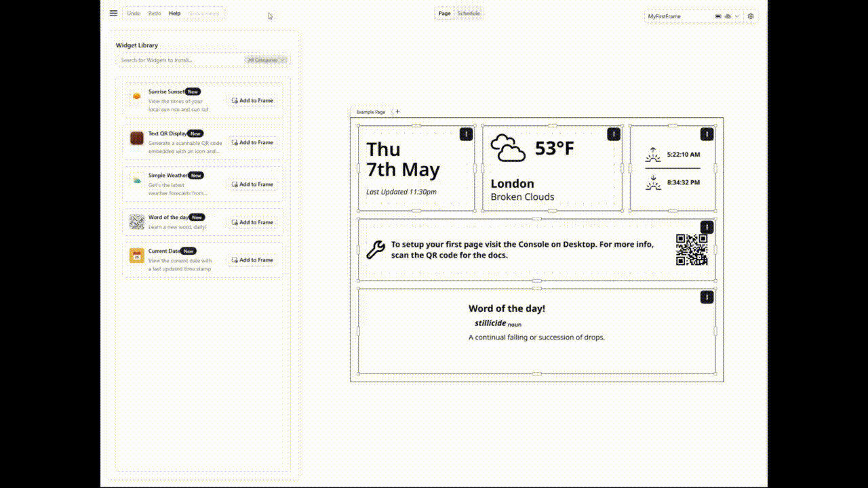
Task: Open options menu on date widget
Action: pos(466,134)
